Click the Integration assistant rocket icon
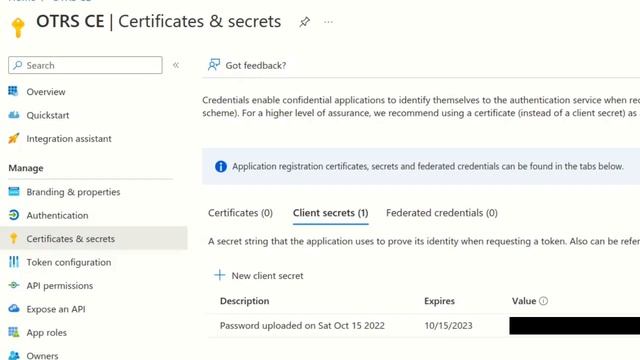This screenshot has width=640, height=360. click(x=13, y=138)
